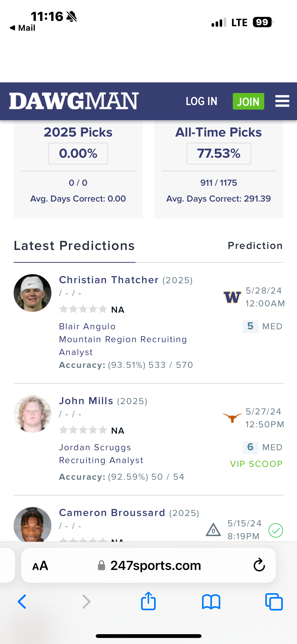The image size is (297, 644).
Task: Open the hamburger menu icon
Action: pos(282,101)
